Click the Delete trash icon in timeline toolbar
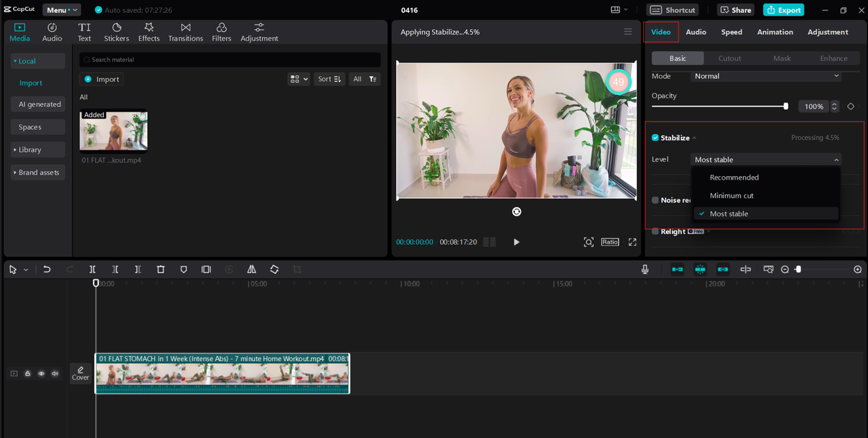This screenshot has height=438, width=868. click(x=161, y=269)
